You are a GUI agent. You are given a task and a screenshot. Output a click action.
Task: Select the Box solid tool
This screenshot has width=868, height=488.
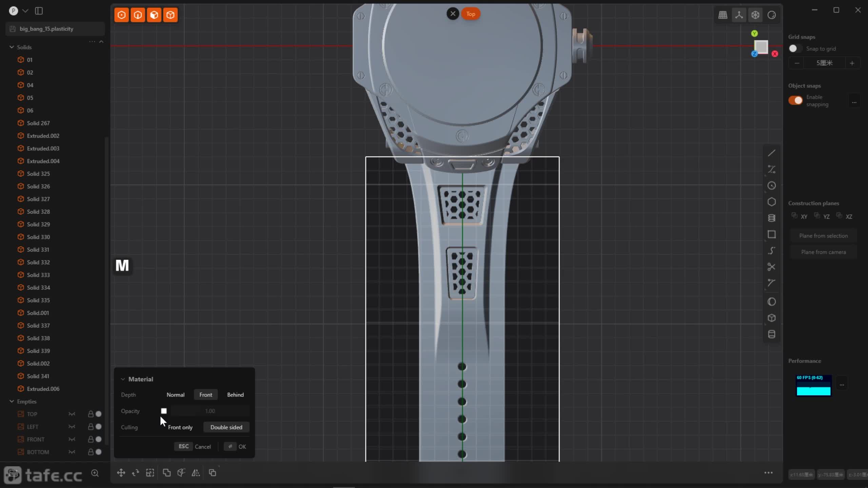[771, 318]
